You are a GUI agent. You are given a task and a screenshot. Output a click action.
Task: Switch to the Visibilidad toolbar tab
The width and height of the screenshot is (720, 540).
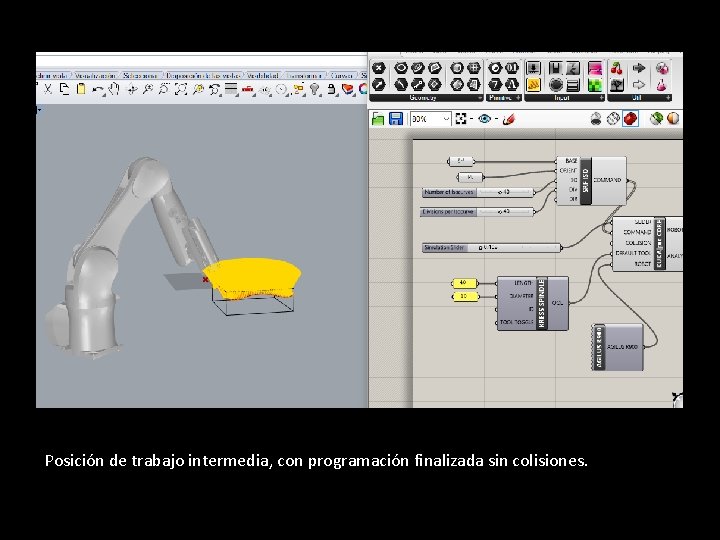coord(263,75)
